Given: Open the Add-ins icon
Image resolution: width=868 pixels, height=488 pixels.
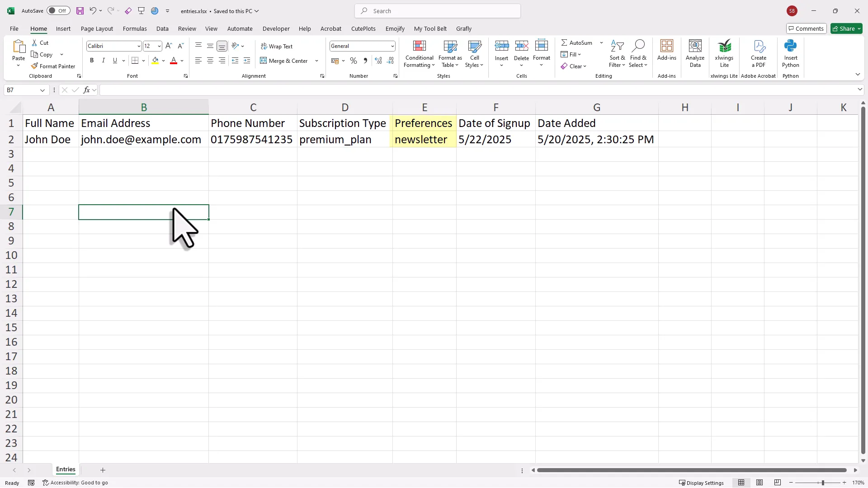Looking at the screenshot, I should (x=667, y=46).
